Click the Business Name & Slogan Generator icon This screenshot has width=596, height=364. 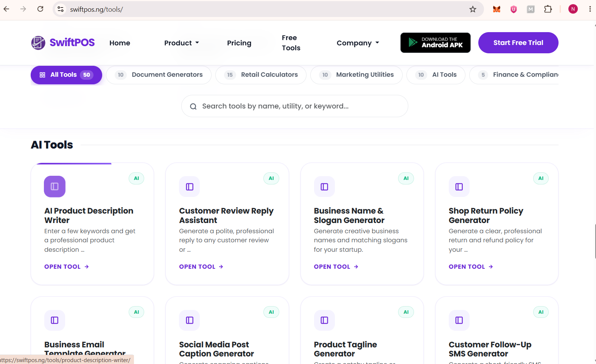(324, 187)
